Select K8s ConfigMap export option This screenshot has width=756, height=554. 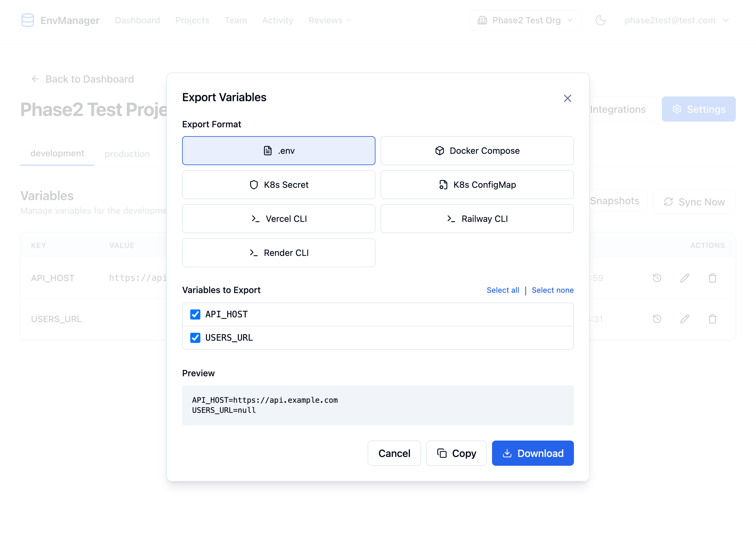477,185
